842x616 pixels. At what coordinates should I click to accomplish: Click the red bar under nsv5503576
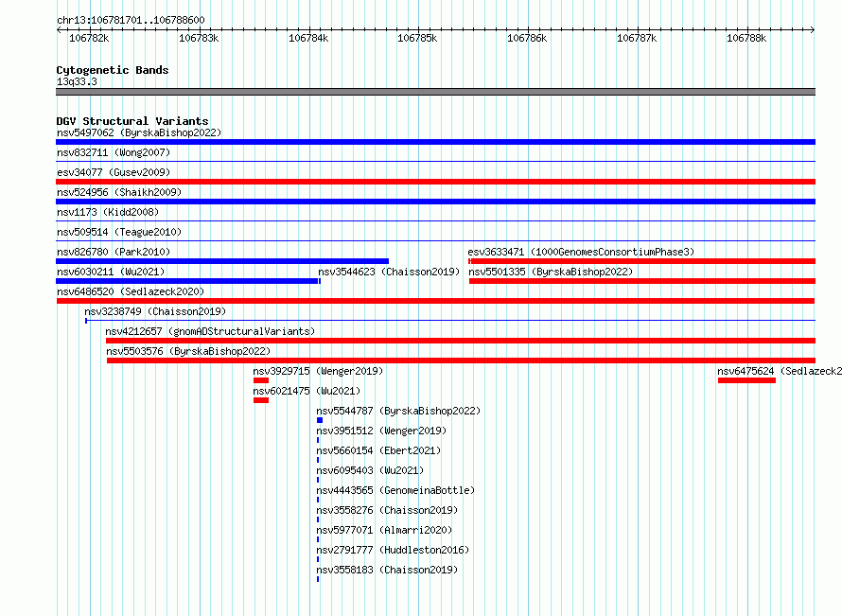[x=462, y=361]
